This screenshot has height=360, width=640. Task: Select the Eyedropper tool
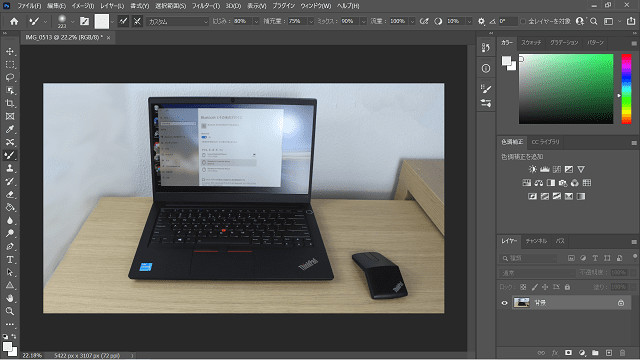tap(10, 129)
